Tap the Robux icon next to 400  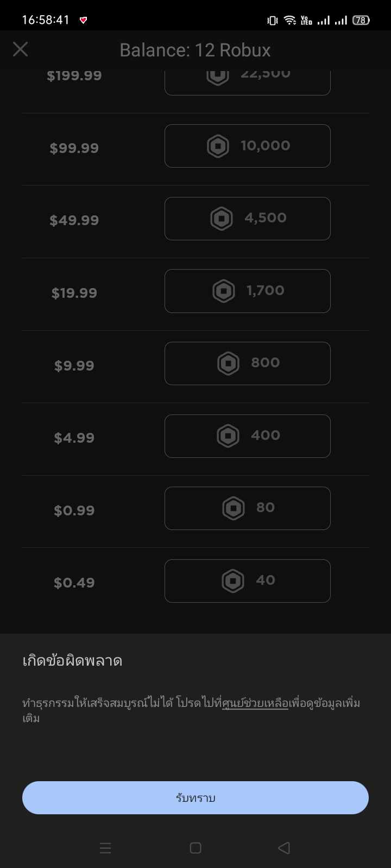[x=228, y=436]
